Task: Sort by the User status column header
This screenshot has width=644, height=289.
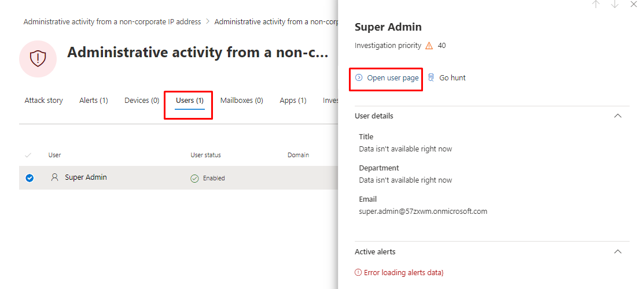Action: [x=205, y=155]
